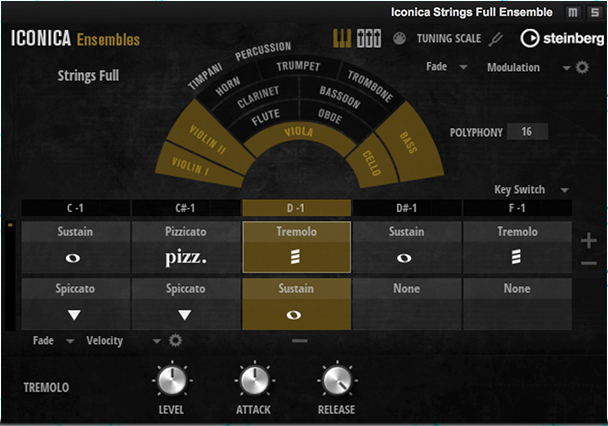
Task: Add articulation slot with plus icon
Action: (589, 241)
